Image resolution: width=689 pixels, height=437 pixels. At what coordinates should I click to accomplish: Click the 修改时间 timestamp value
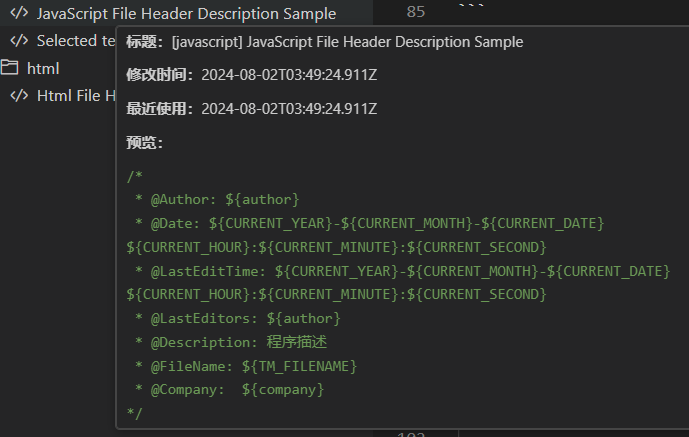[289, 75]
